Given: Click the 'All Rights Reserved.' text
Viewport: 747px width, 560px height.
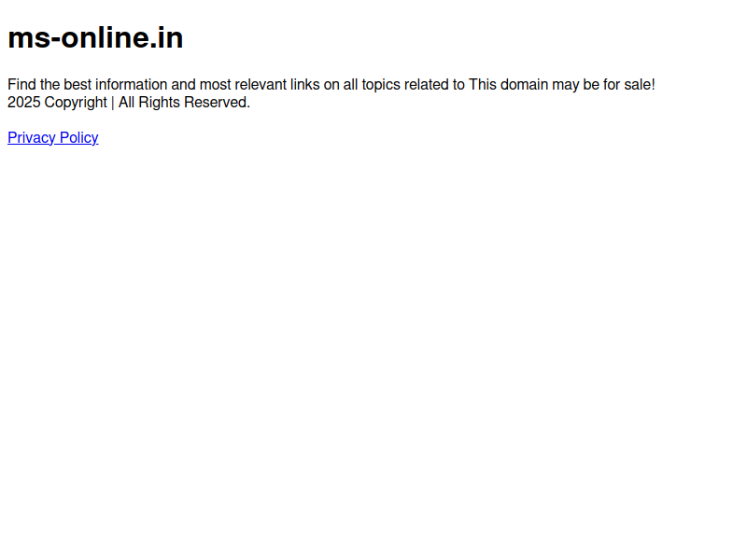Looking at the screenshot, I should [x=184, y=103].
